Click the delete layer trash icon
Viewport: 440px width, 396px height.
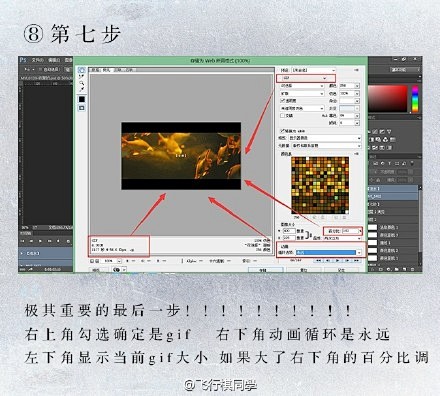(x=412, y=269)
